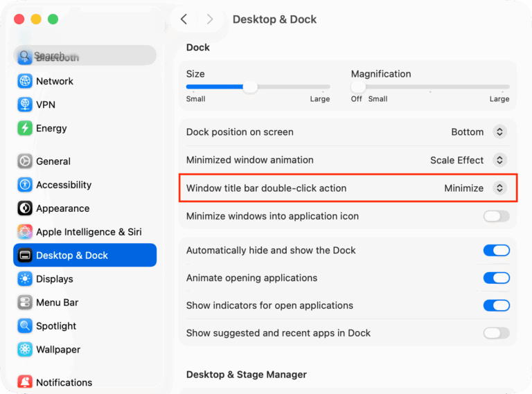The width and height of the screenshot is (532, 394).
Task: Click the Wallpaper flower icon
Action: click(25, 350)
